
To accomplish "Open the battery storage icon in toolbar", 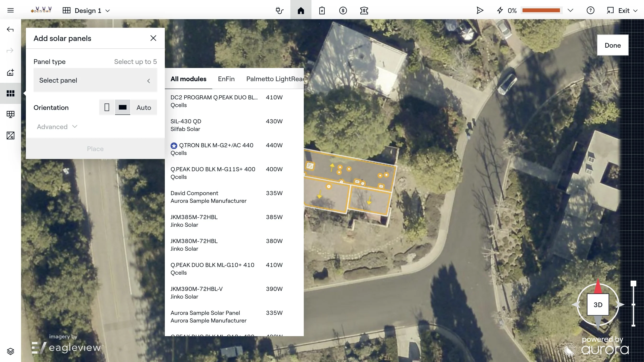I will 322,11.
